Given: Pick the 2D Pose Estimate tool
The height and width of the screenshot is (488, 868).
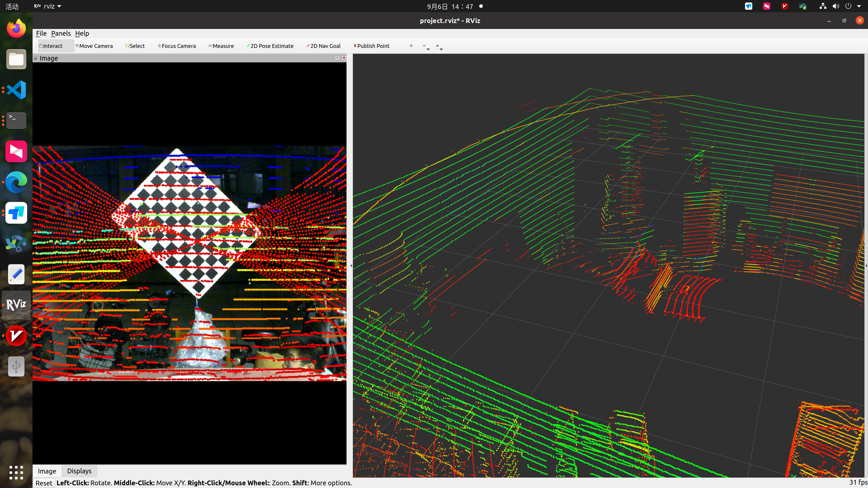Looking at the screenshot, I should [270, 46].
